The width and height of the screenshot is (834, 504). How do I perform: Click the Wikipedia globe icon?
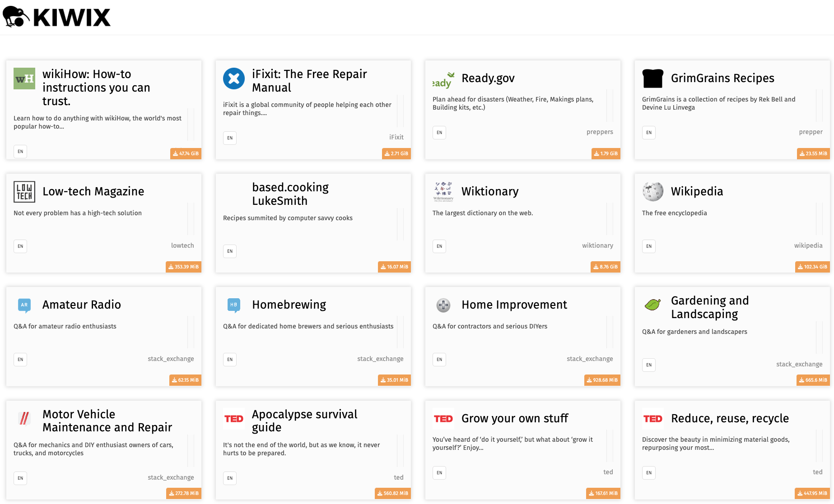[653, 192]
